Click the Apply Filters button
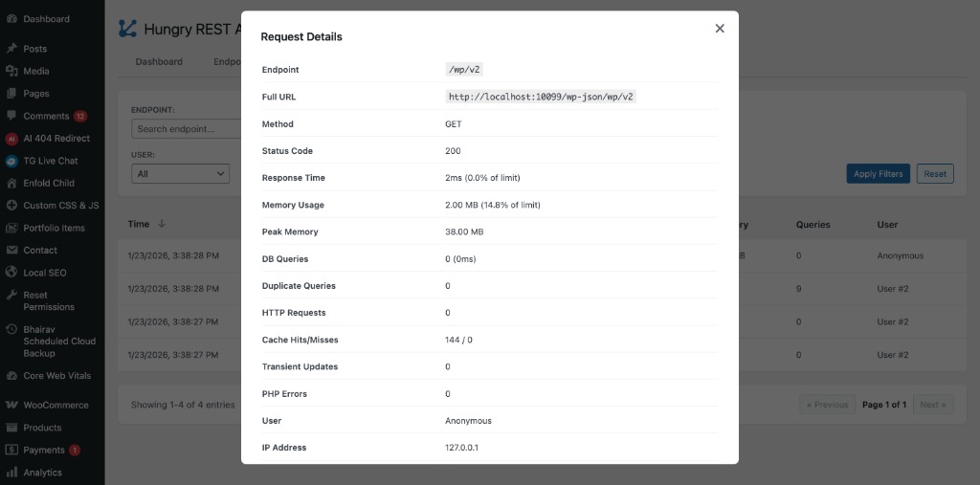980x485 pixels. (x=878, y=174)
